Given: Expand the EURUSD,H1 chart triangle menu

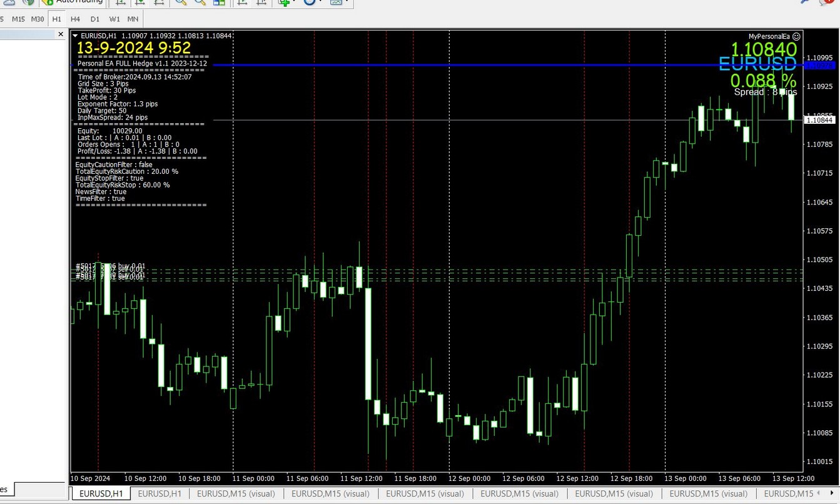Looking at the screenshot, I should point(76,36).
